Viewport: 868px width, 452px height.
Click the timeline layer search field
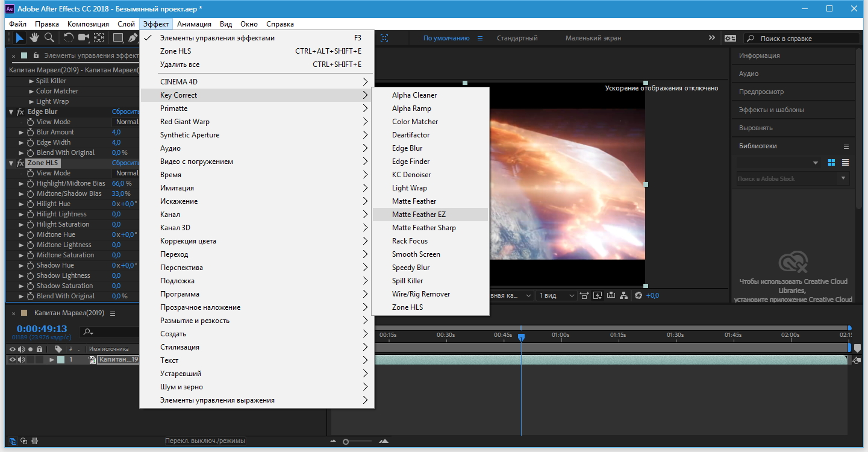coord(110,331)
